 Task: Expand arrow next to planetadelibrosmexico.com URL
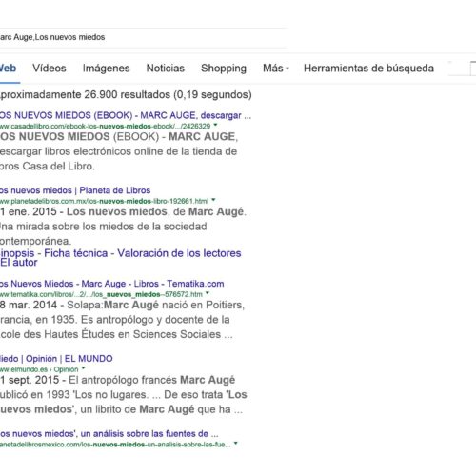click(236, 444)
